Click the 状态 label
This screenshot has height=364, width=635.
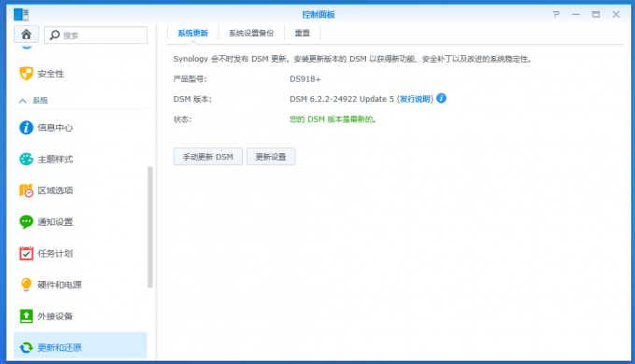(182, 119)
